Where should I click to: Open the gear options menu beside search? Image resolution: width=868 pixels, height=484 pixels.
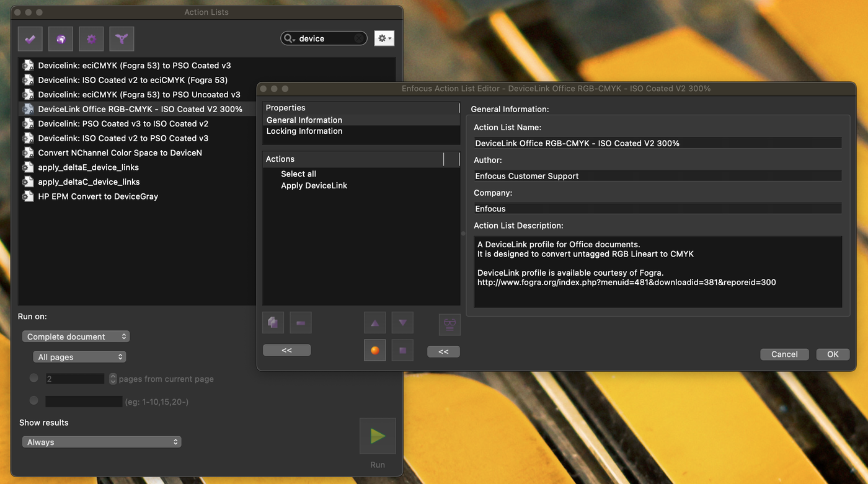point(384,38)
